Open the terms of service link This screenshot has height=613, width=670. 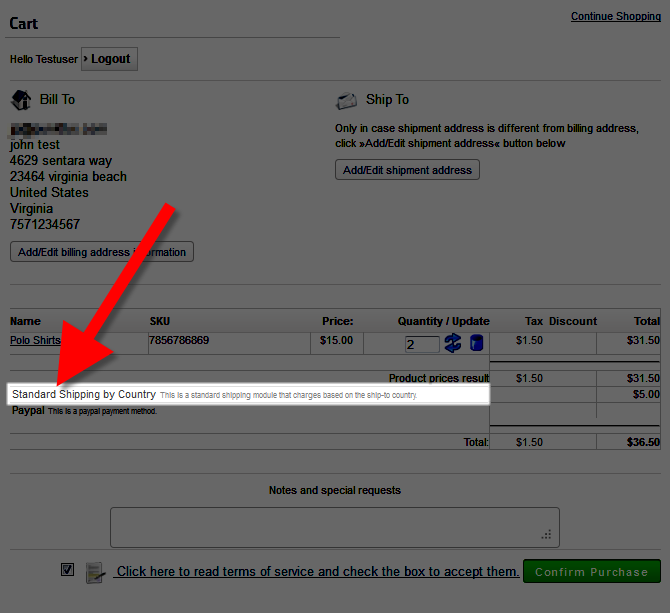317,572
